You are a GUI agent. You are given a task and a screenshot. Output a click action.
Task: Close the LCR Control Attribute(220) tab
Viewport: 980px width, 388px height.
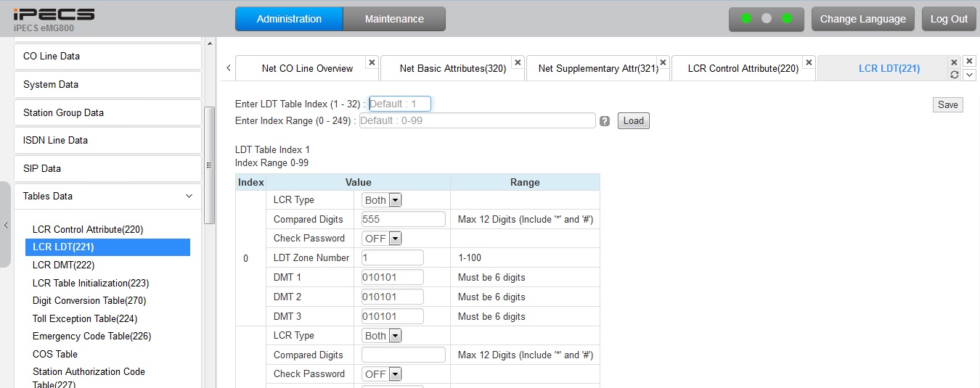point(809,62)
